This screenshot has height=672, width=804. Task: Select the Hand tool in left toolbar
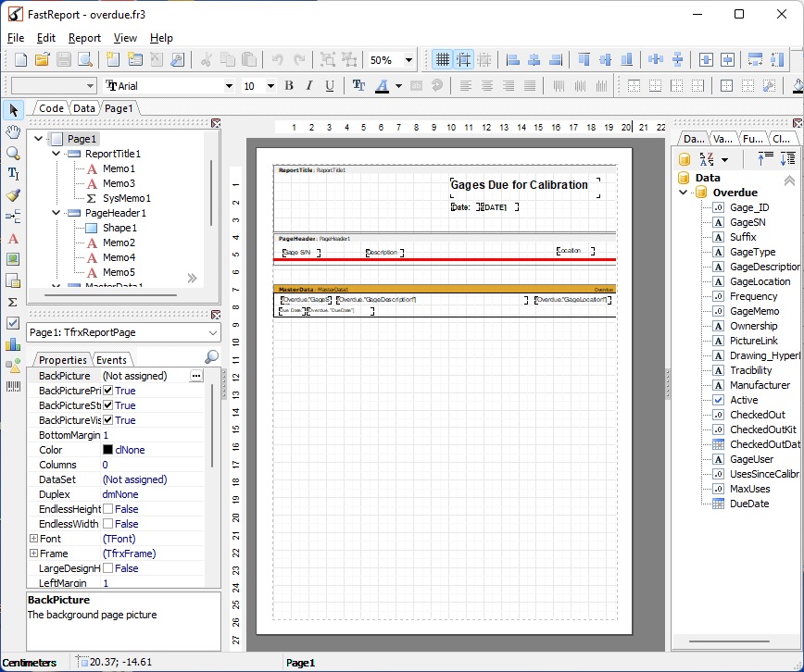pyautogui.click(x=13, y=131)
